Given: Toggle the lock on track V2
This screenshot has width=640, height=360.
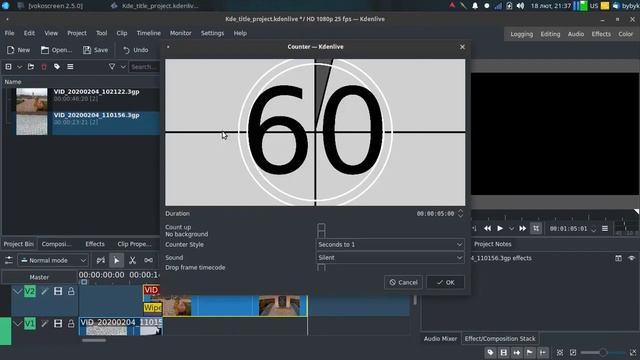Looking at the screenshot, I should coord(71,291).
